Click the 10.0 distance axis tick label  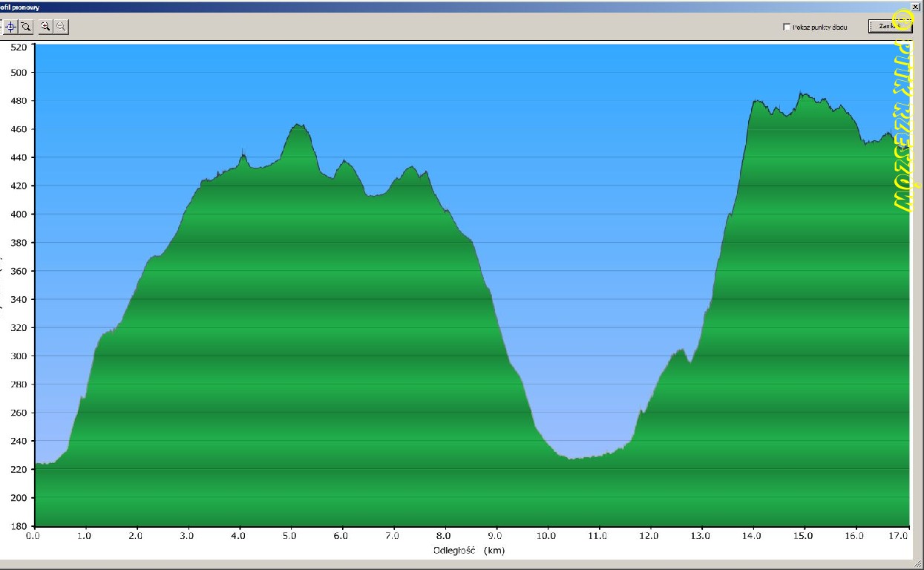(547, 534)
